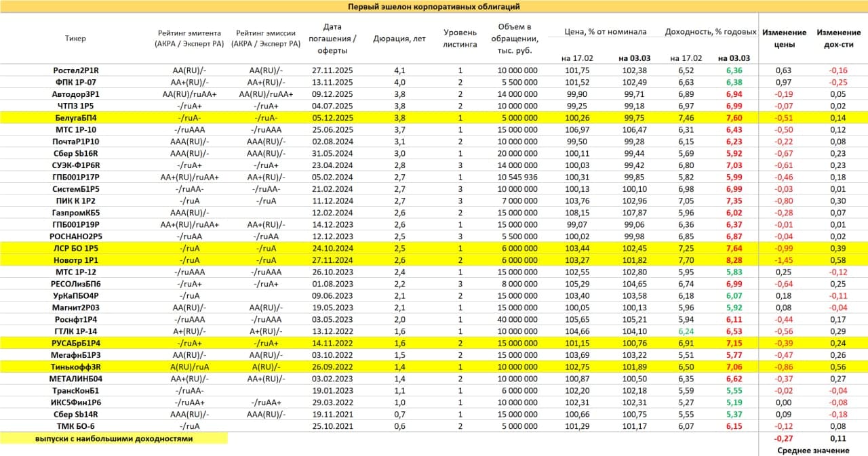Screen dimensions: 868x456
Task: Click the 'Дюрация, лет' column header
Action: tap(399, 39)
